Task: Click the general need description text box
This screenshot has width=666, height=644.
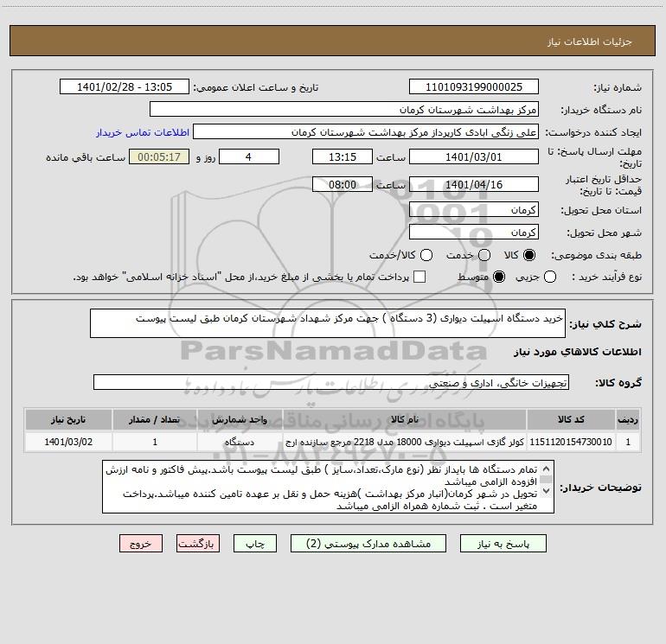Action: click(x=328, y=323)
